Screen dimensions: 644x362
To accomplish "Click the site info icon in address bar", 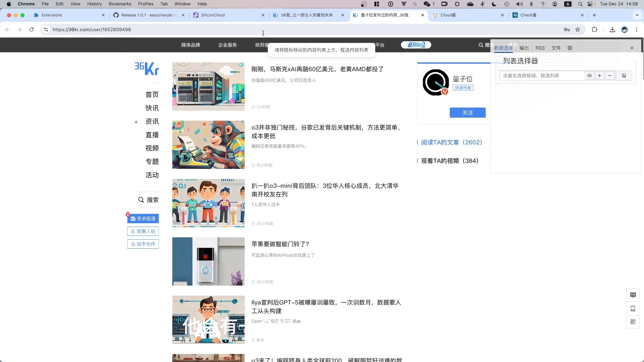I will pyautogui.click(x=46, y=29).
